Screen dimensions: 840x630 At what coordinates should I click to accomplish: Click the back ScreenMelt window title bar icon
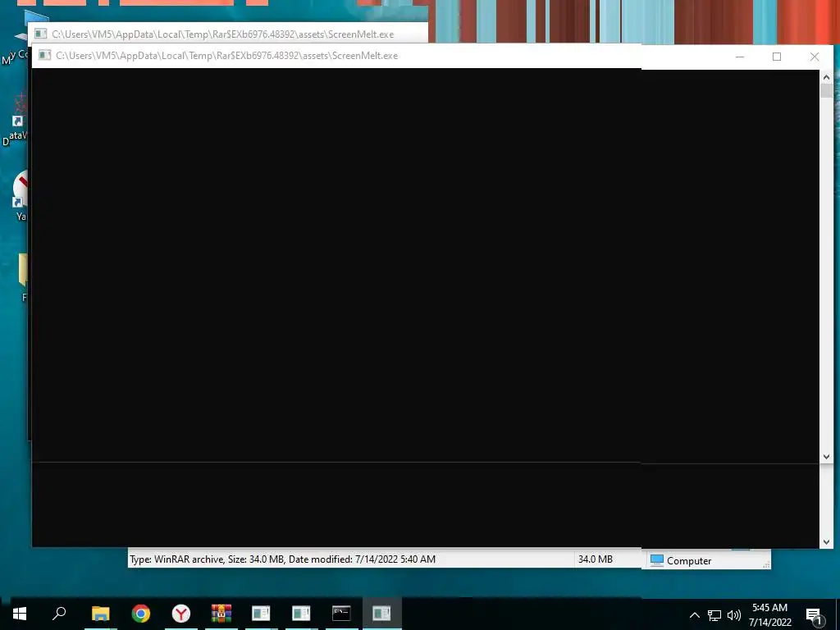click(x=41, y=34)
